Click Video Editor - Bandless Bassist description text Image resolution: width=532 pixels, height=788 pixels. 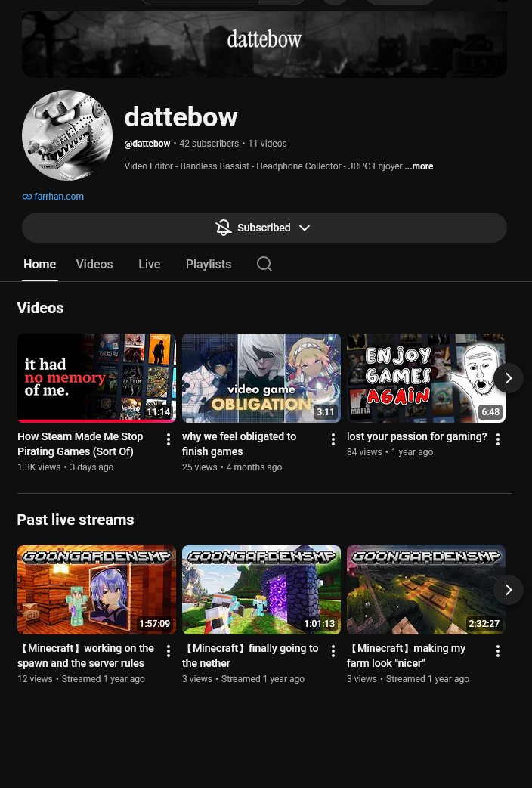pos(263,166)
